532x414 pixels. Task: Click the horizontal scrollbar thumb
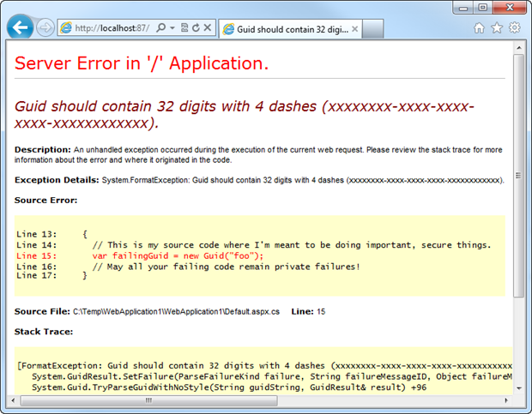[149, 400]
